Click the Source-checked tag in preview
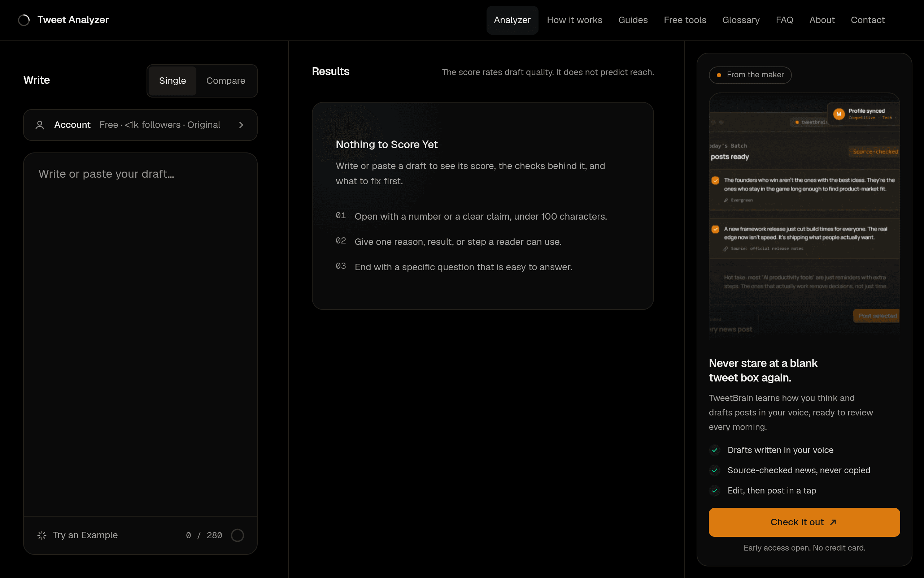Image resolution: width=924 pixels, height=578 pixels. 874,152
